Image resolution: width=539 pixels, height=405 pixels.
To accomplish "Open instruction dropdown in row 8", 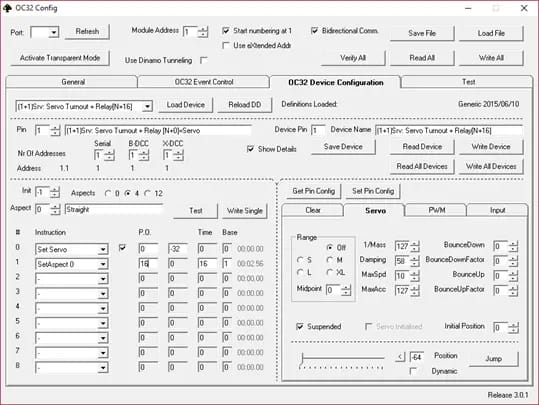I will 103,368.
